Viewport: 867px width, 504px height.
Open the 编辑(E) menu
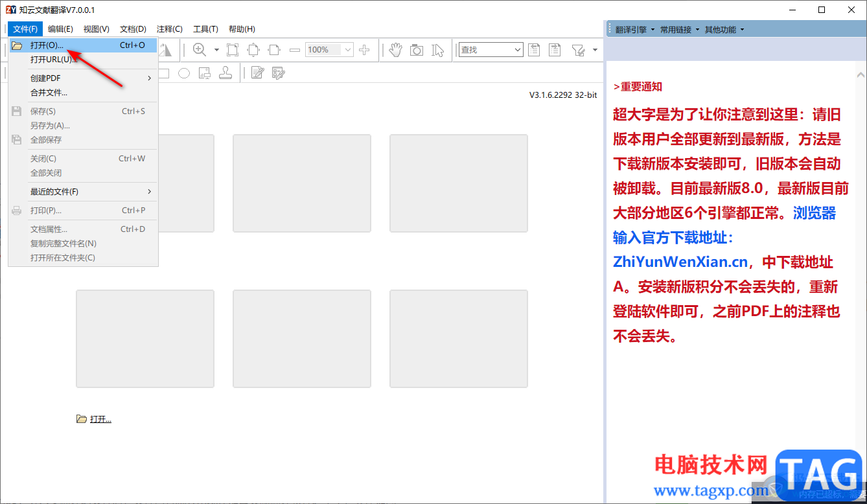[x=60, y=29]
